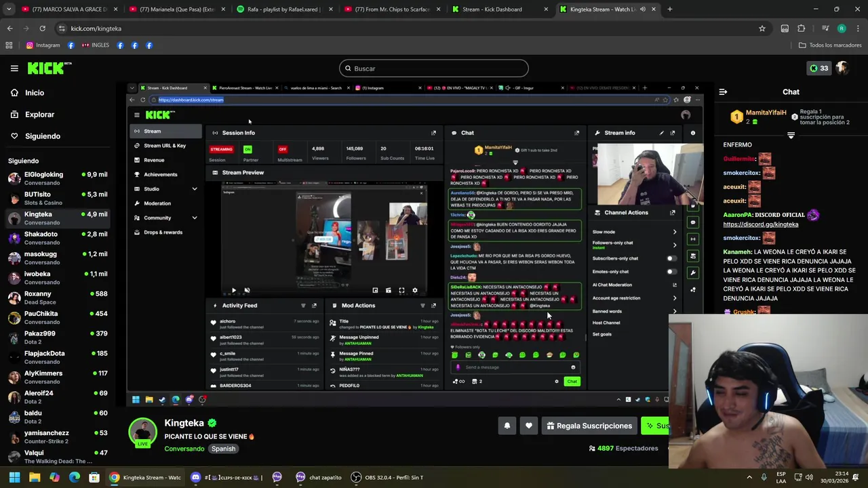This screenshot has width=868, height=488.
Task: Follow Kingteka with the heart button
Action: [529, 426]
